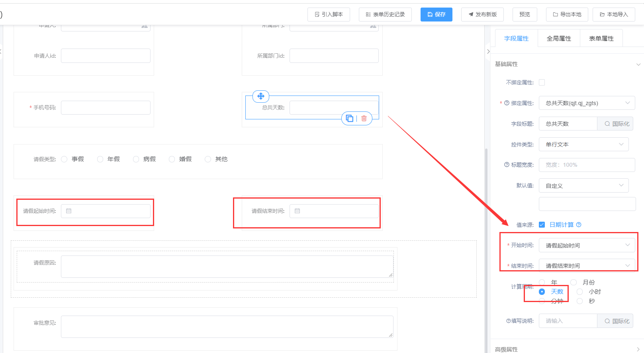Delete 总共天数 field with trash icon
This screenshot has height=353, width=644.
click(364, 118)
